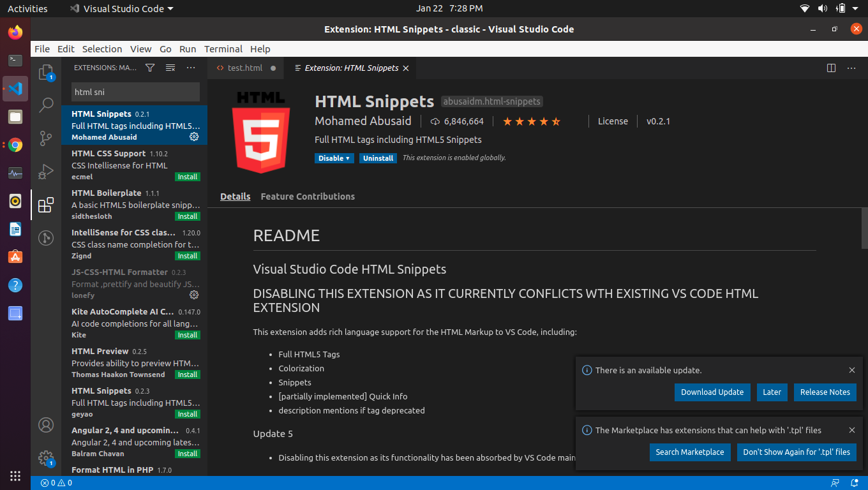This screenshot has width=868, height=490.
Task: Open Ubuntu Software from the dock
Action: 15,257
